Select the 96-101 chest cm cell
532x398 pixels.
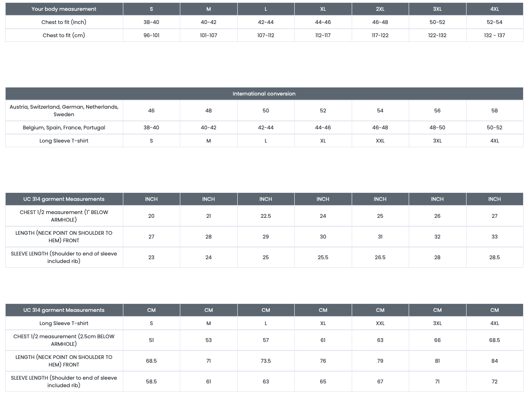coord(151,35)
